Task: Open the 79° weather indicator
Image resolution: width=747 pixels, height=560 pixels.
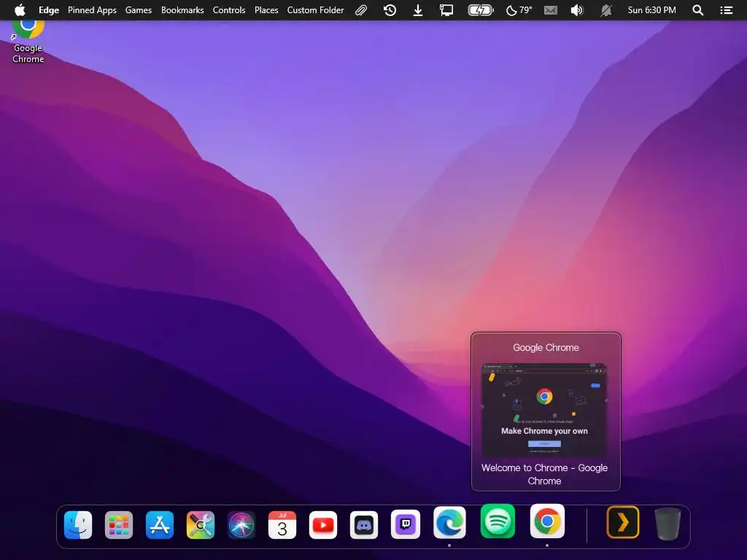Action: [x=519, y=10]
